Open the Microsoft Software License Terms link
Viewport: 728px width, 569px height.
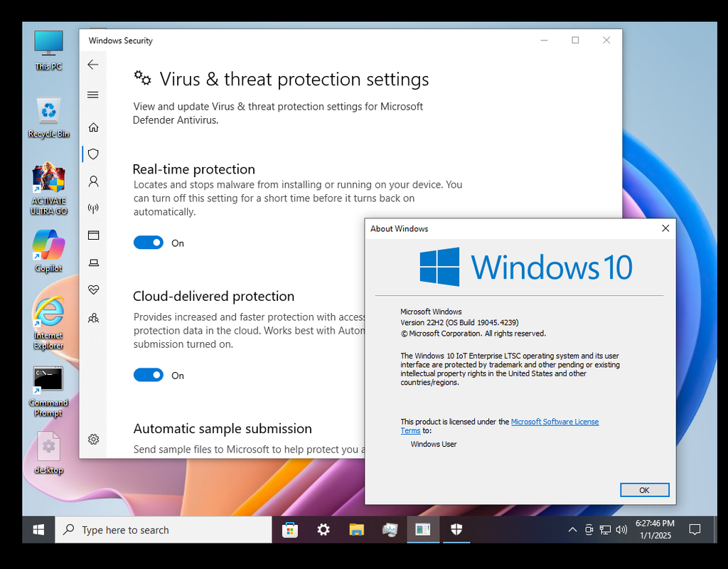[555, 422]
